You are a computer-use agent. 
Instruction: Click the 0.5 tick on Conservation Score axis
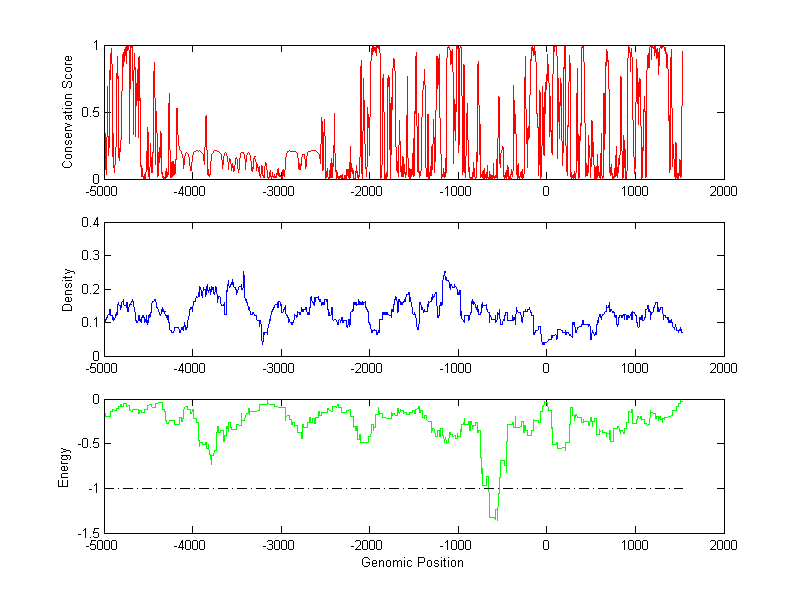click(x=89, y=112)
